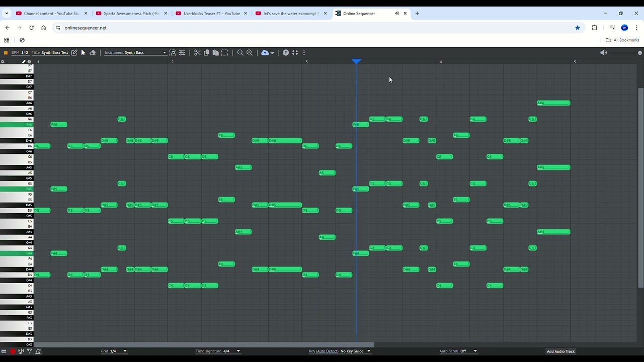Viewport: 644px width, 362px height.
Task: Open browser extensions puzzle icon
Action: [x=595, y=28]
